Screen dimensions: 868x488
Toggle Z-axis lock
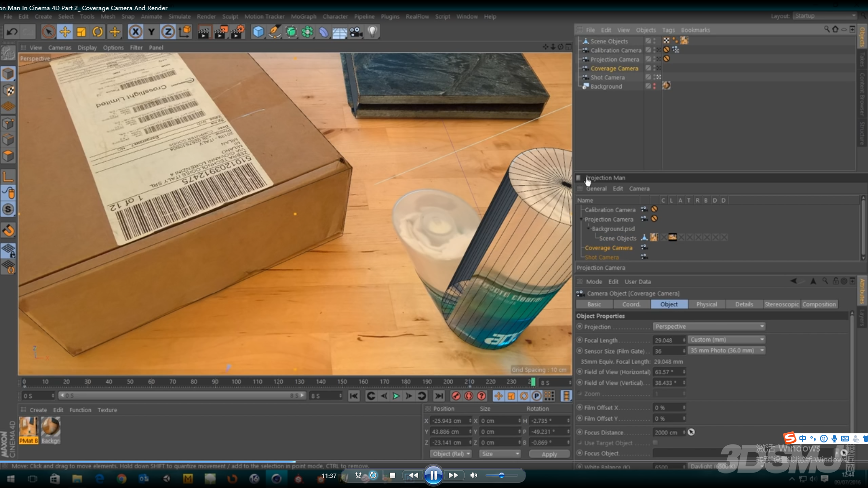[x=168, y=32]
